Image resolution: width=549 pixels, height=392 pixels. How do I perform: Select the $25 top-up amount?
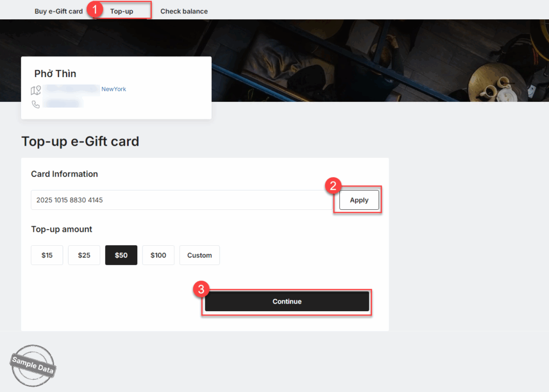coord(84,255)
